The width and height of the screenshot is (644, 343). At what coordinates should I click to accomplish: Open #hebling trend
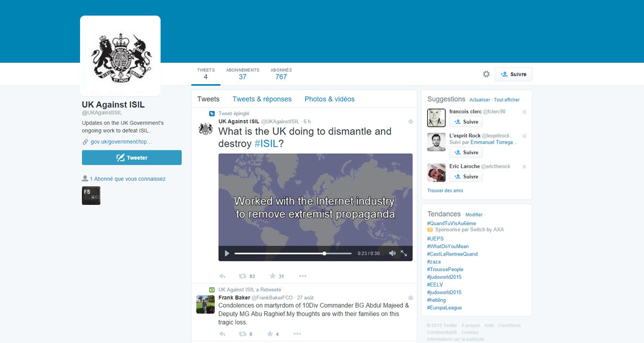coord(436,300)
